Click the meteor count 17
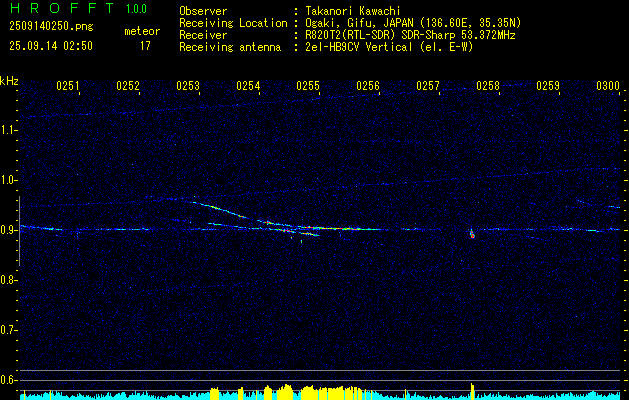Screen dimensions: 629x400 tap(145, 46)
